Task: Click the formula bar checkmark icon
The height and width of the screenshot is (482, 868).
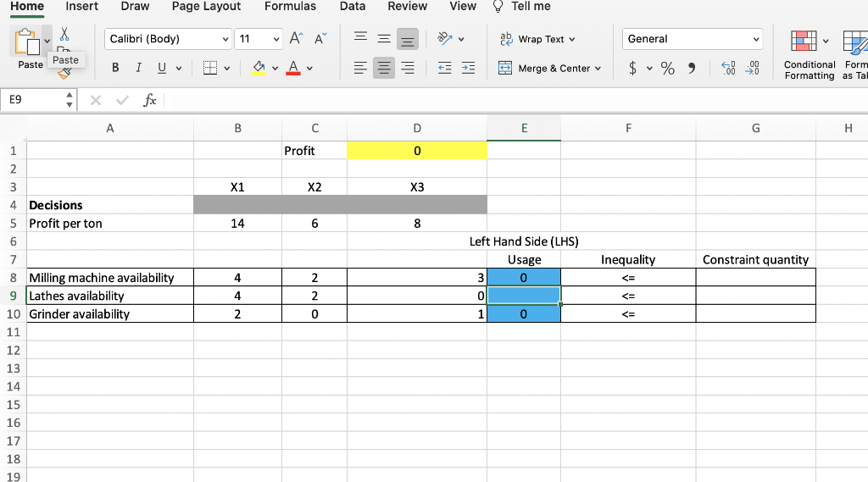Action: 122,100
